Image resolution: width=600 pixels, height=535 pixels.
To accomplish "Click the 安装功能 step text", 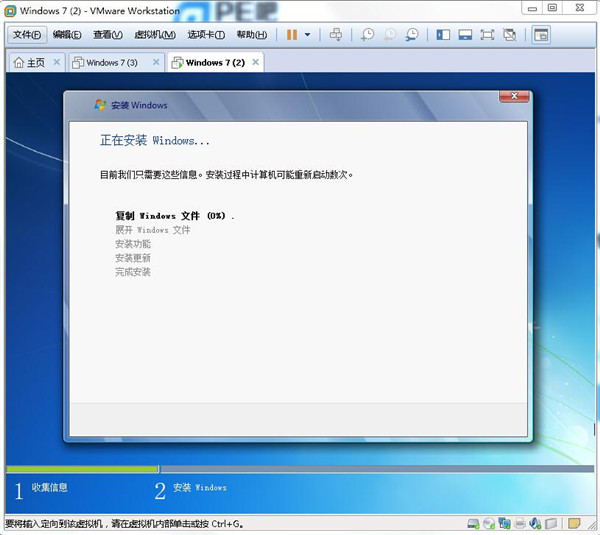I will (x=133, y=244).
